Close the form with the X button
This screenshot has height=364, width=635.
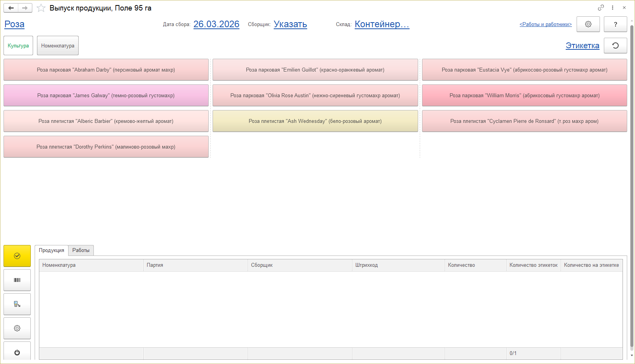(624, 7)
